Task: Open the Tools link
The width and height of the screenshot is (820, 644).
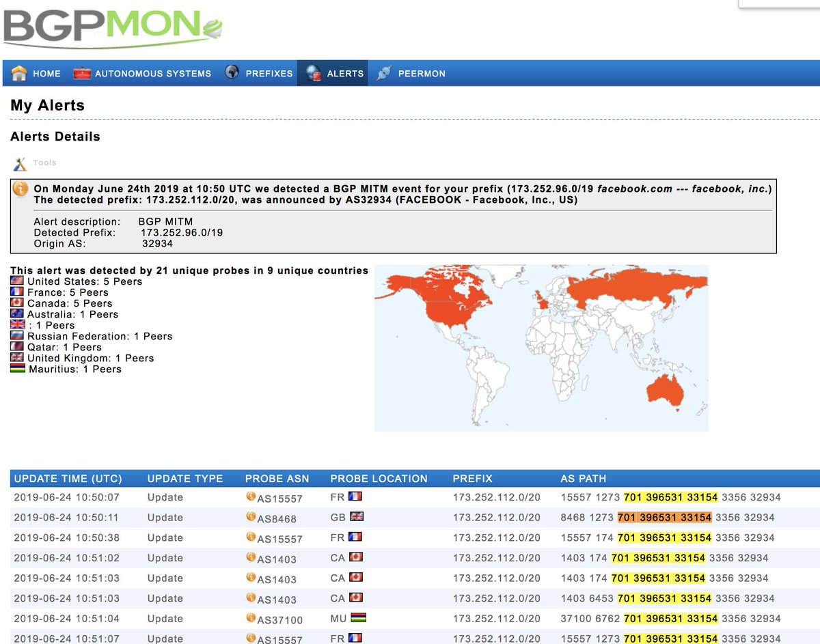Action: pos(45,163)
